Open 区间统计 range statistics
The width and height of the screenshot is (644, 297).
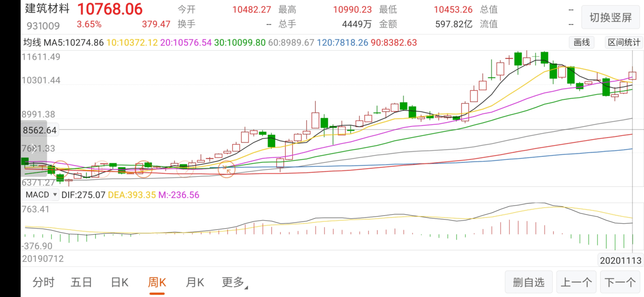click(x=624, y=43)
